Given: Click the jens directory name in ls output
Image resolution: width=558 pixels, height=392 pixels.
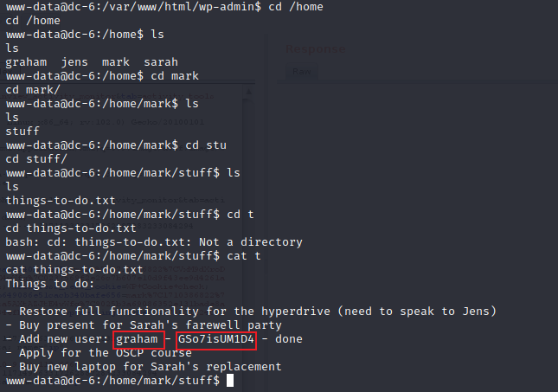Looking at the screenshot, I should (x=72, y=62).
